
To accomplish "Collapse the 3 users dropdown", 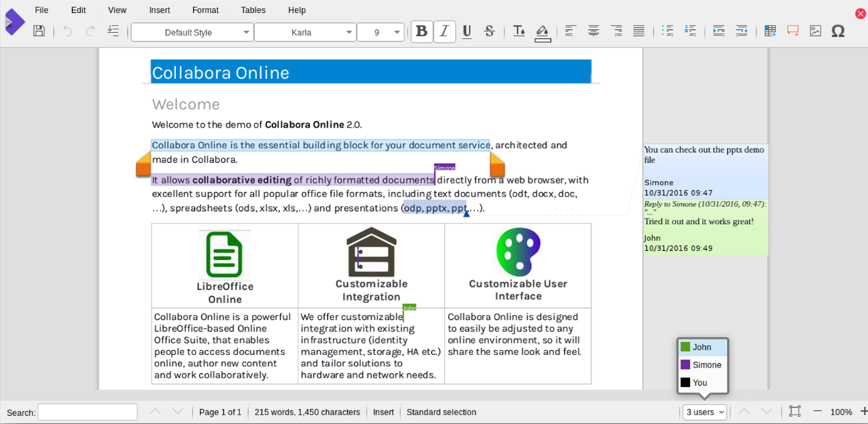I will click(x=704, y=412).
